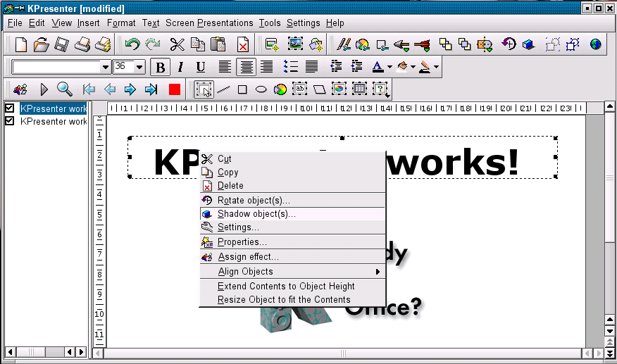Click the Shadow object toolbar cube icon
Screen dimensions: 617x364
[x=528, y=44]
